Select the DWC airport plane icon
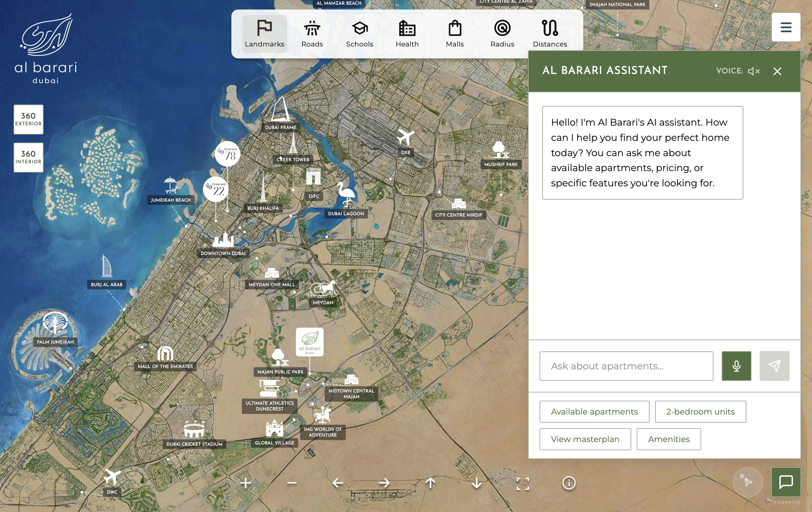 point(112,477)
